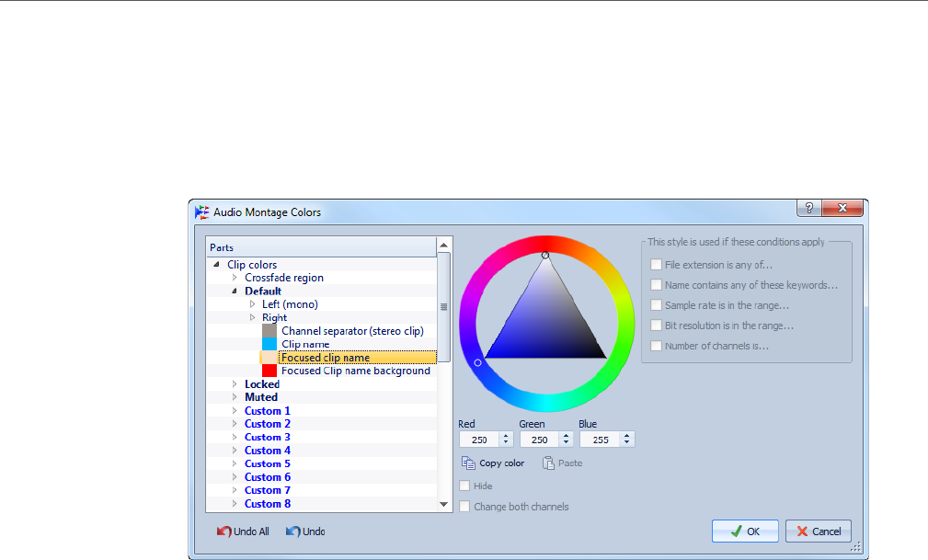Expand the Locked node
928x560 pixels.
[x=235, y=384]
